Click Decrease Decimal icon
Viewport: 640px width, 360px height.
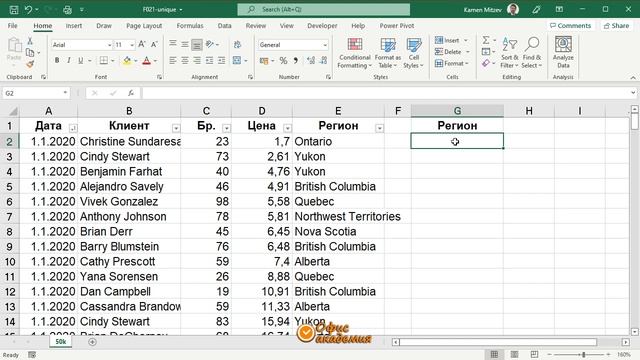(x=323, y=61)
